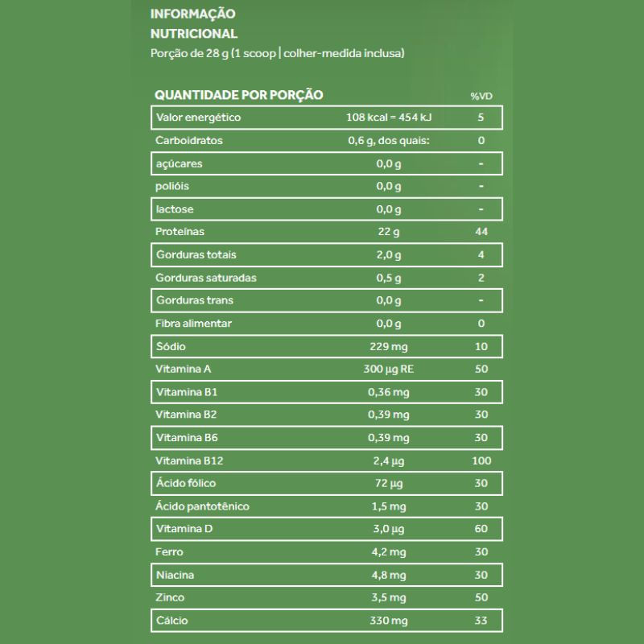Select the Vitamina B12 '100' %VD value
644x644 pixels.
pyautogui.click(x=481, y=460)
